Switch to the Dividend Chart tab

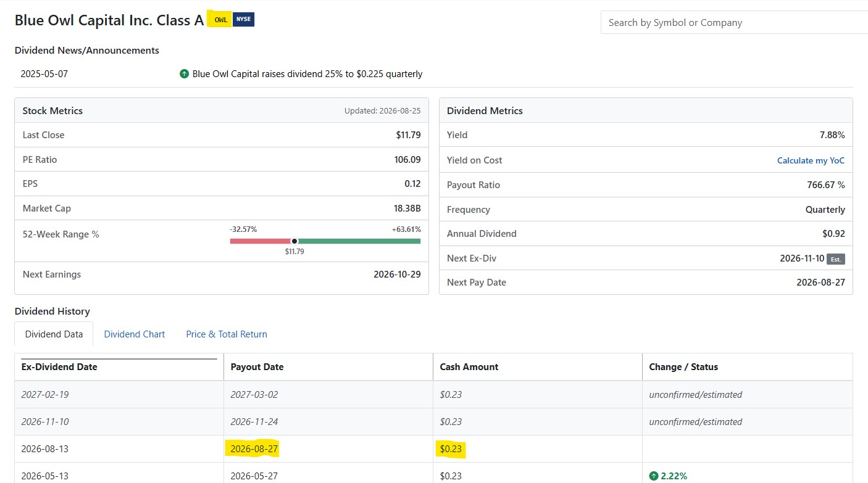point(135,334)
